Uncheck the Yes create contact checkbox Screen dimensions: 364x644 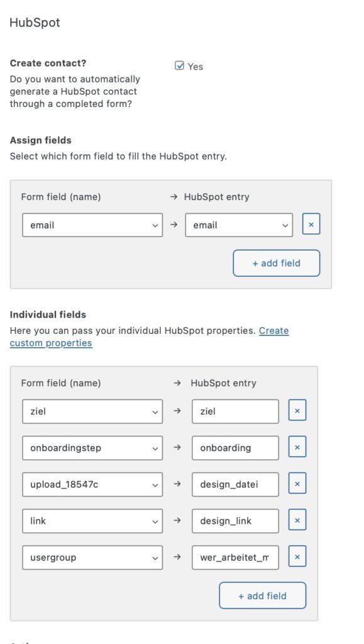180,66
